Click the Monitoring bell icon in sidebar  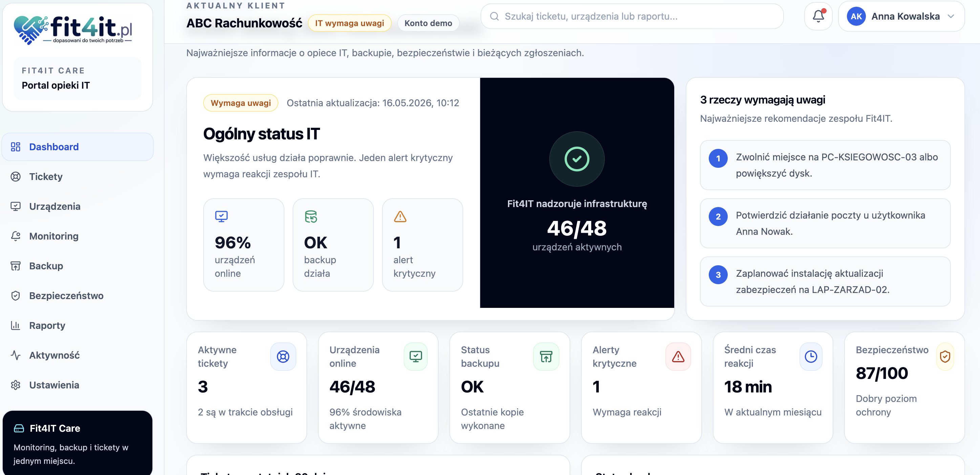[x=16, y=236]
